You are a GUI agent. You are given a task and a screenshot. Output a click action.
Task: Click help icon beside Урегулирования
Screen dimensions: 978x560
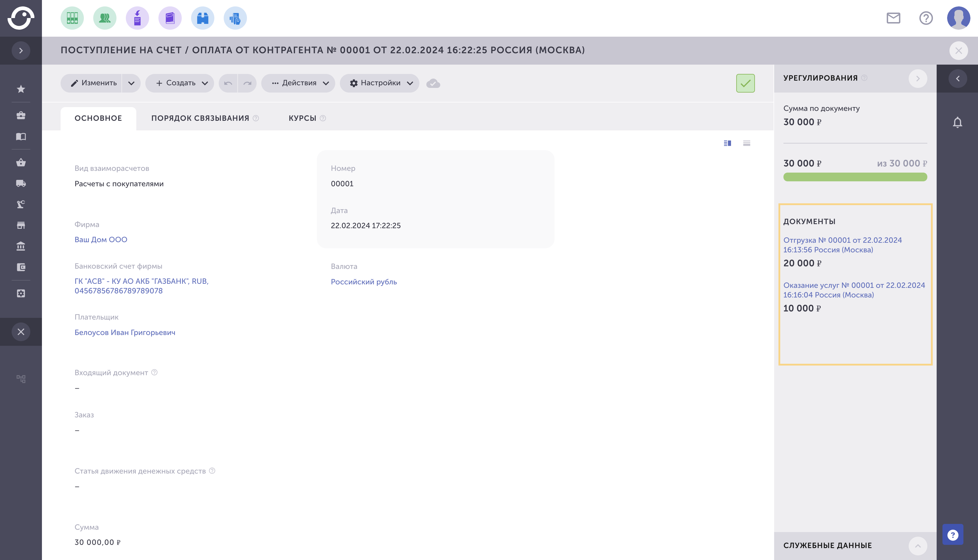pos(864,78)
